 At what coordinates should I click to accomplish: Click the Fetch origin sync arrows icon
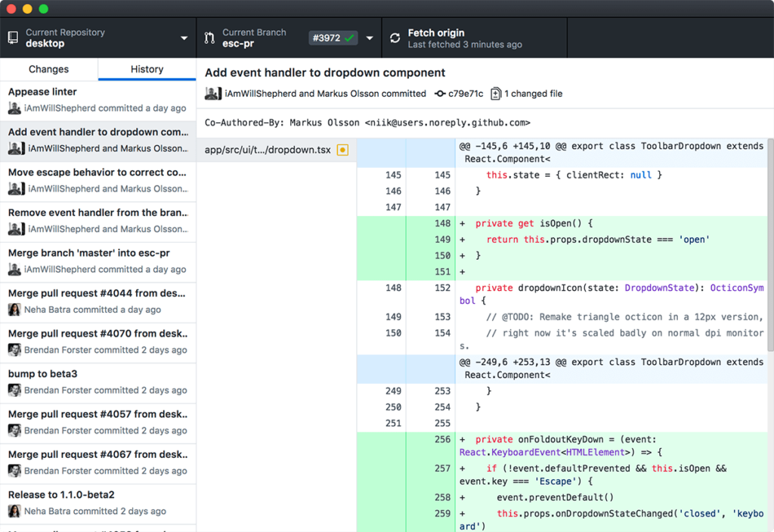click(x=395, y=38)
